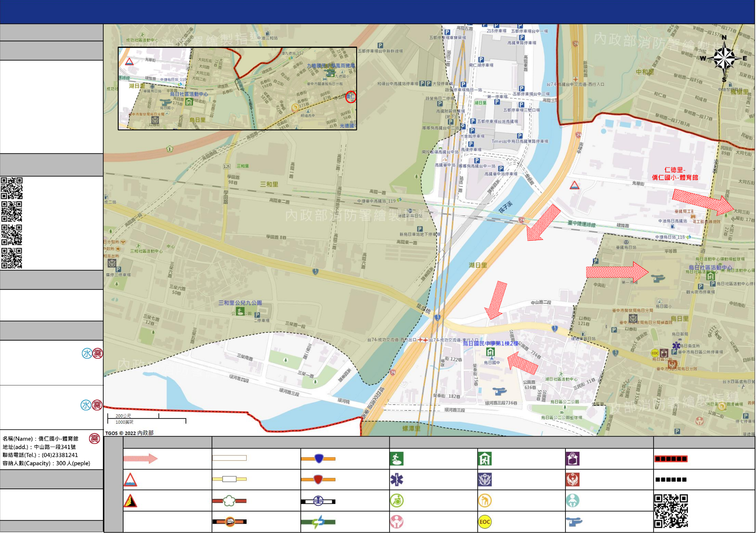Click the 新烏日車站地下停車場 parking label
The height and width of the screenshot is (534, 756).
[420, 234]
